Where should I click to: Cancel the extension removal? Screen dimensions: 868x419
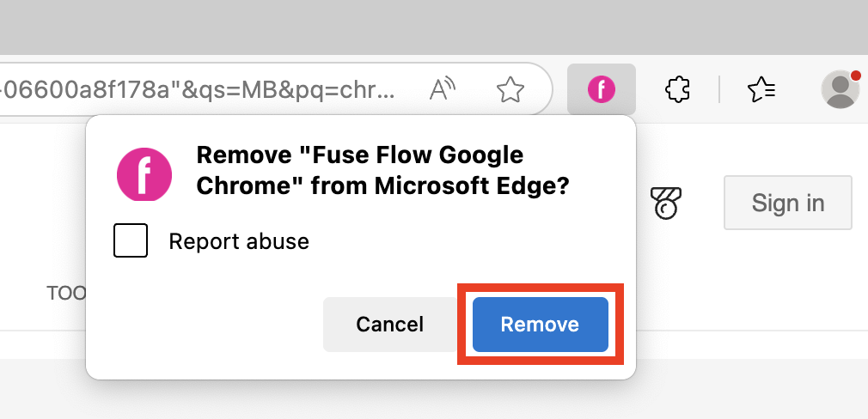pos(390,325)
